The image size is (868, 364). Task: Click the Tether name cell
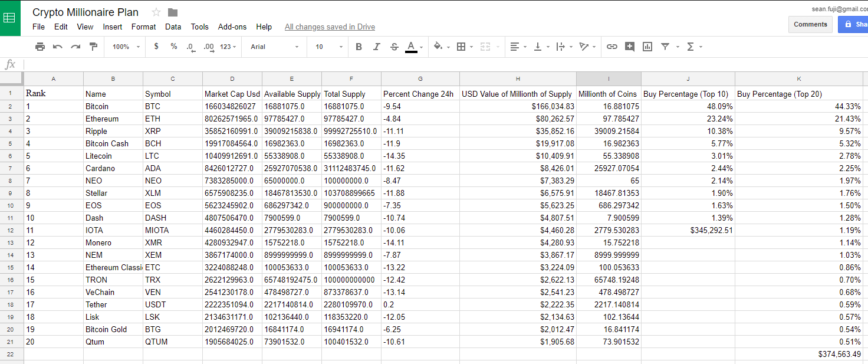pos(113,304)
